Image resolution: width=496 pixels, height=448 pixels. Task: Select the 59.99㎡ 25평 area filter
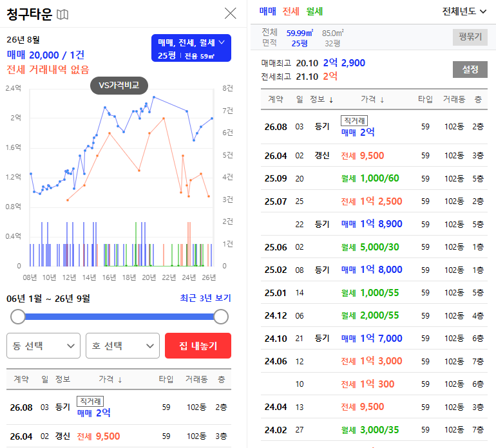pyautogui.click(x=300, y=38)
